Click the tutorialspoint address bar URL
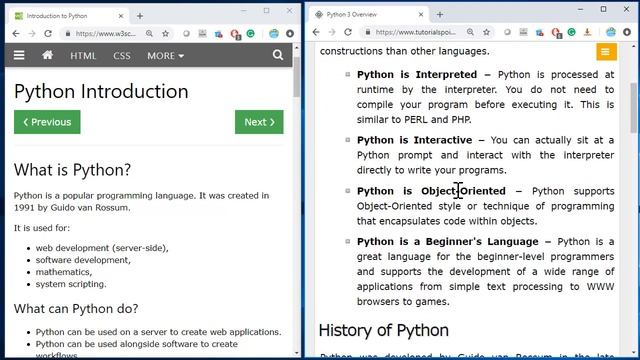 tap(416, 32)
